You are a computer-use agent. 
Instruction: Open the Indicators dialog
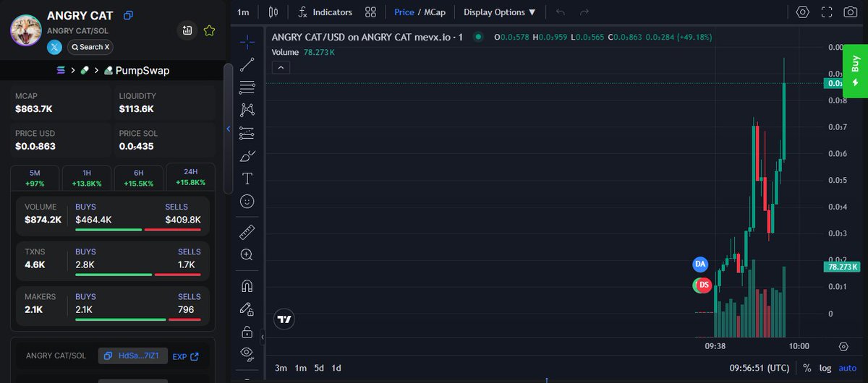tap(325, 12)
